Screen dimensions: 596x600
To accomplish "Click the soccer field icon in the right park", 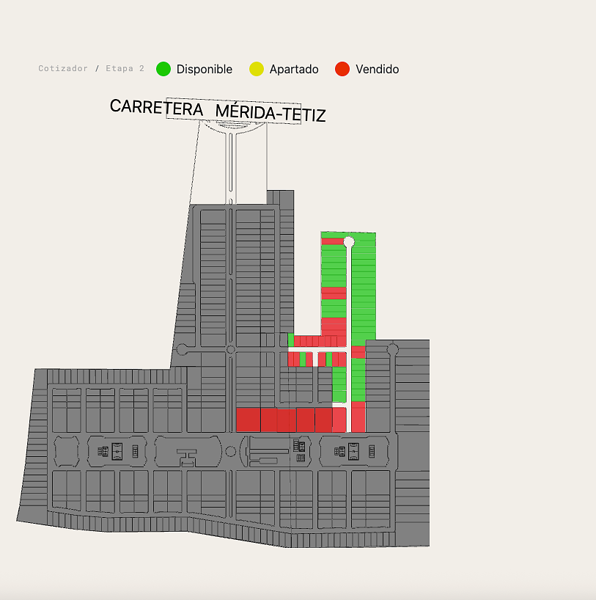I will [x=353, y=451].
